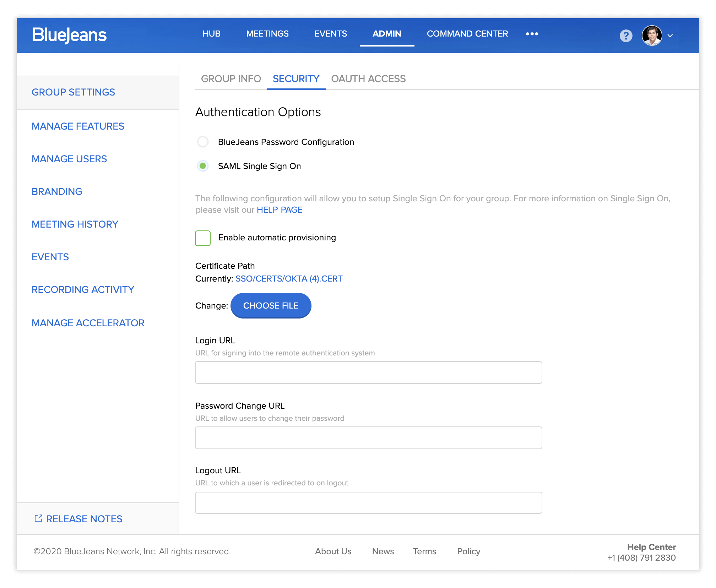
Task: Open Policy in the footer
Action: point(468,551)
